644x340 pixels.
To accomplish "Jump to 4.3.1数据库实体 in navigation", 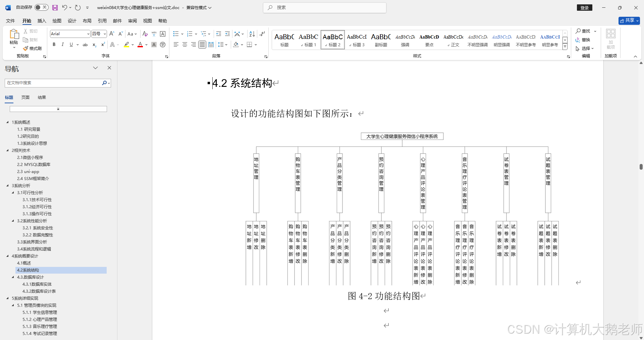I will pyautogui.click(x=37, y=284).
